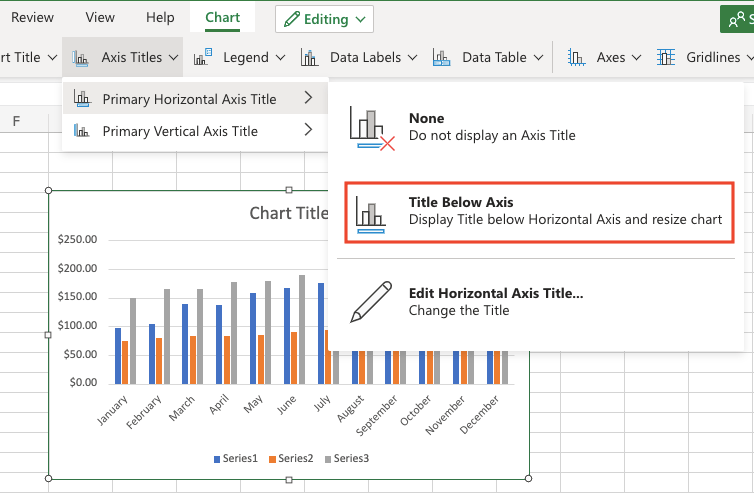Click the September axis label
Viewport: 754px width, 493px height.
(x=377, y=415)
